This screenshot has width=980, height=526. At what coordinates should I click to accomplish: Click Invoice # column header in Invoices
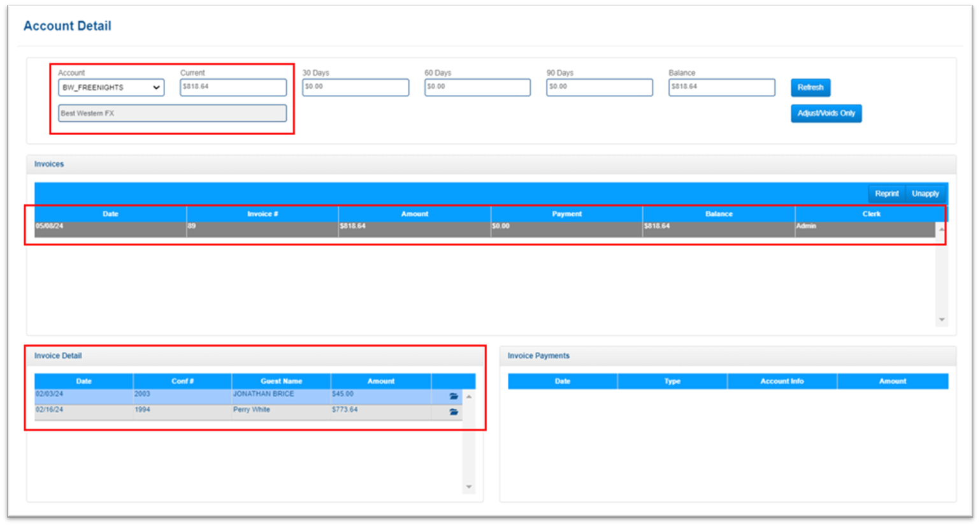point(263,214)
